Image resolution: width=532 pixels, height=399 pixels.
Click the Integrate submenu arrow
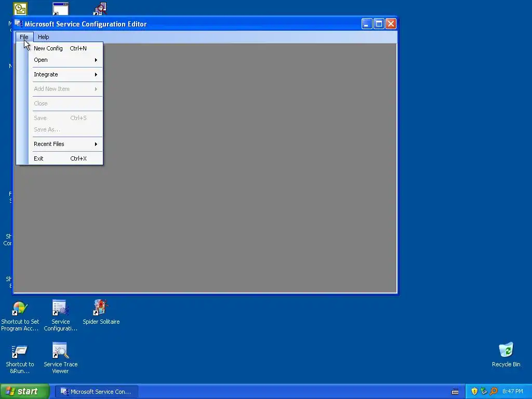96,75
